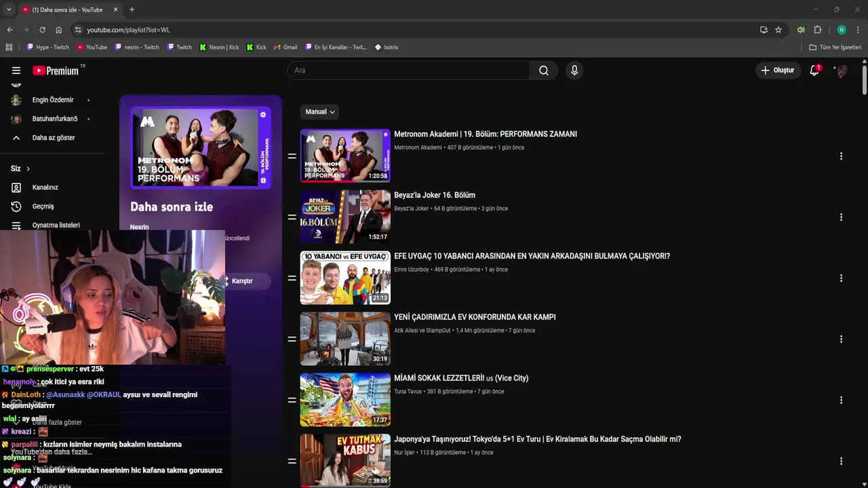The height and width of the screenshot is (488, 868).
Task: Play Ev Tutmak Kabus video thumbnail
Action: point(345,461)
